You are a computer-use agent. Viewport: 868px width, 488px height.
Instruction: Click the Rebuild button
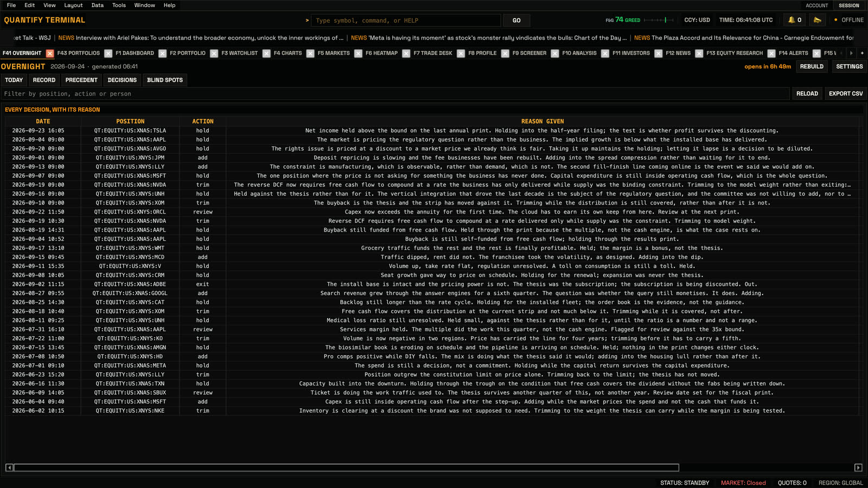(812, 67)
